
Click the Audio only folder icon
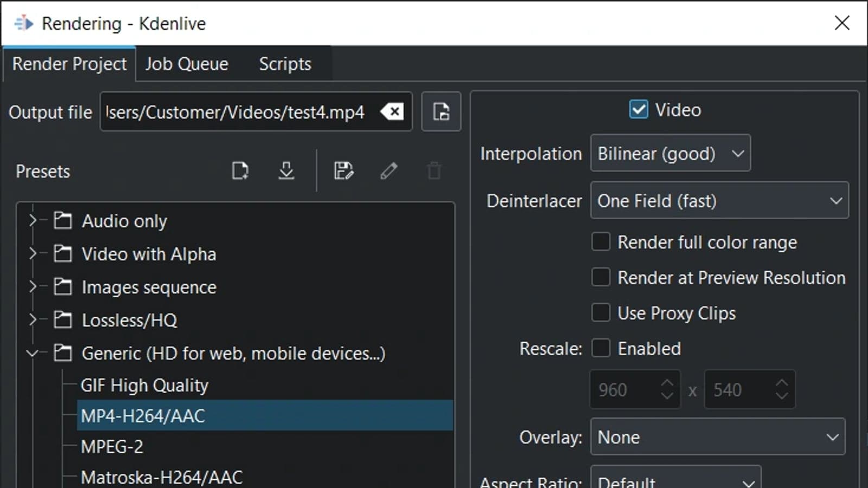(x=63, y=221)
